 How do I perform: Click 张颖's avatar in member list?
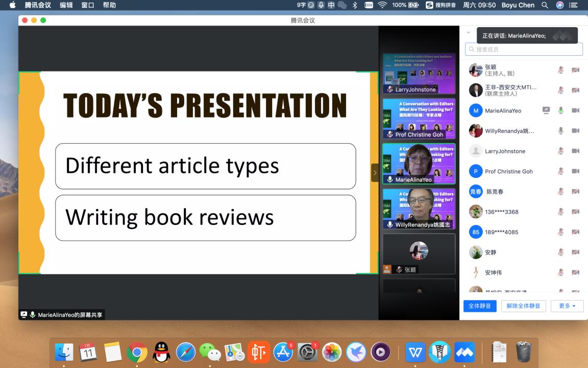476,70
